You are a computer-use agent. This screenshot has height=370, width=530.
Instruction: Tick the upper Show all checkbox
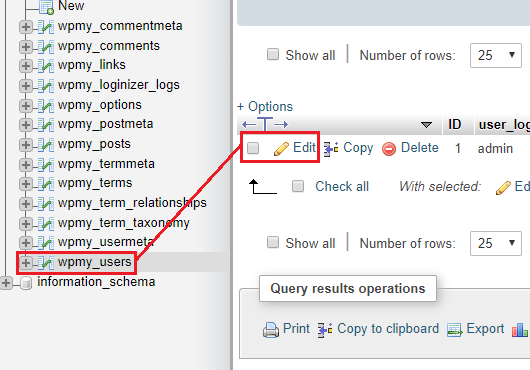point(273,54)
